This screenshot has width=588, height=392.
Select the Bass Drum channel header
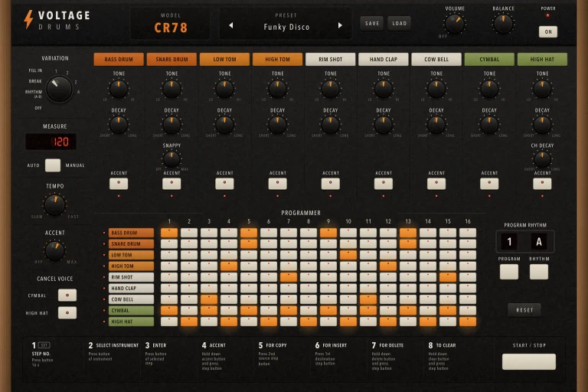[x=119, y=59]
